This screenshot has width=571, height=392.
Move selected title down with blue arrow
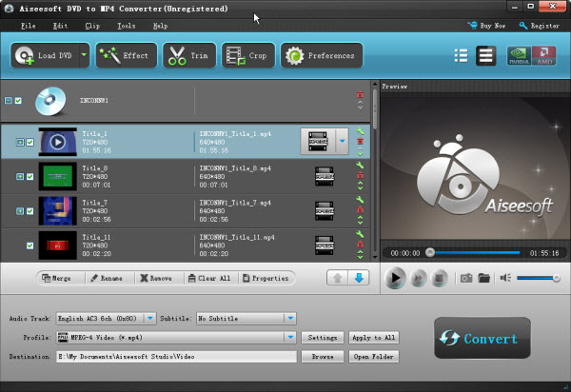[360, 278]
